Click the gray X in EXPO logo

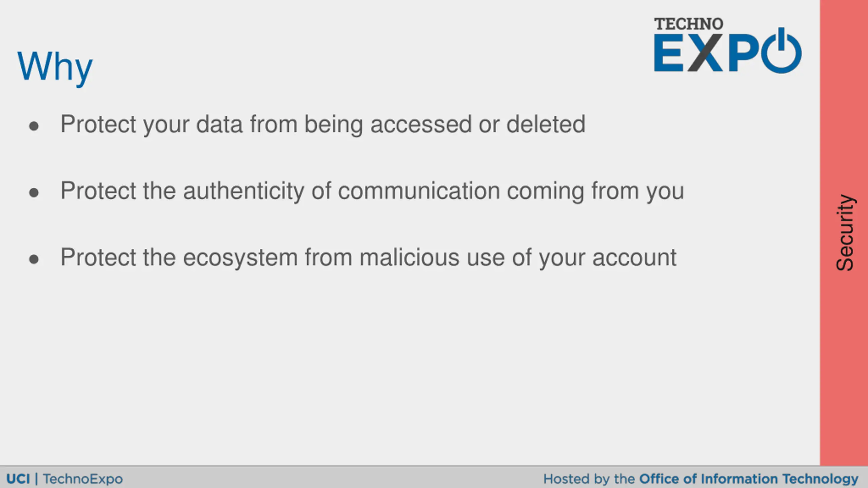point(705,53)
